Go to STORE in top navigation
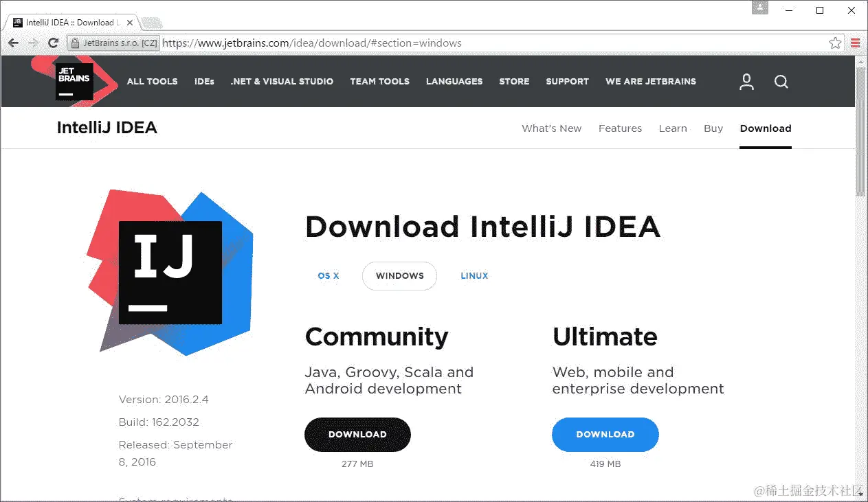The image size is (868, 502). point(514,81)
